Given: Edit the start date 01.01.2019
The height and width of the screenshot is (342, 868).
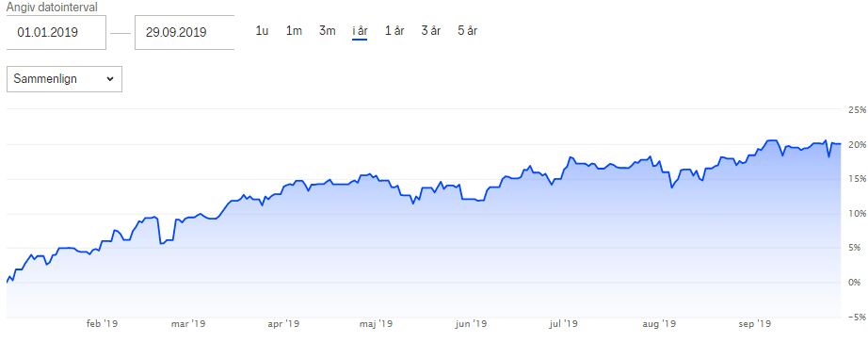Looking at the screenshot, I should pos(56,33).
